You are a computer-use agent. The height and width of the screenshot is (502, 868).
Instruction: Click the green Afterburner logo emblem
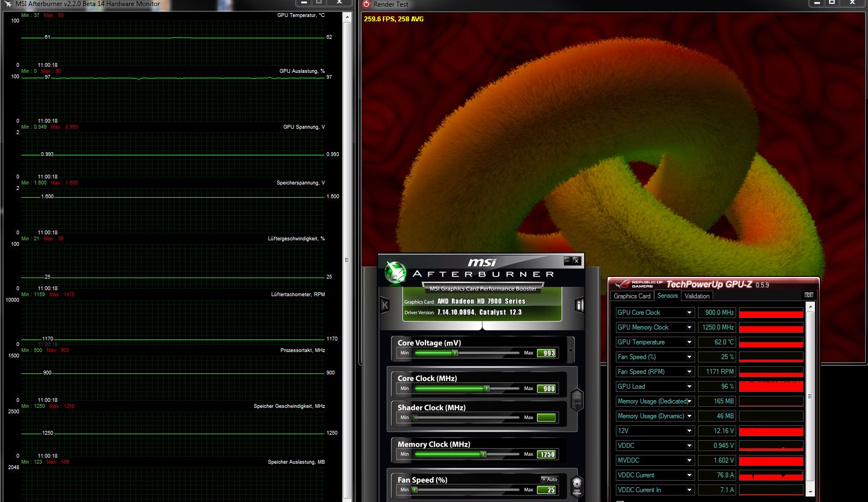[x=395, y=273]
